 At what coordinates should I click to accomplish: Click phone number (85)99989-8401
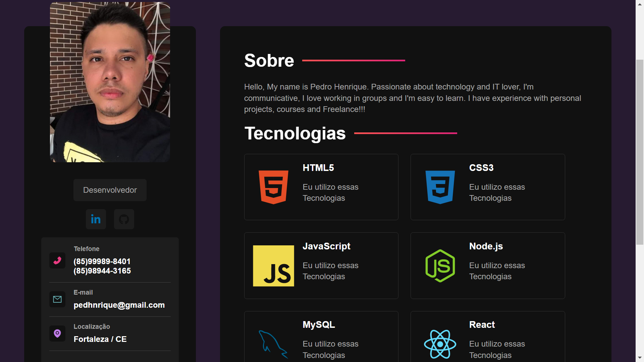coord(102,261)
